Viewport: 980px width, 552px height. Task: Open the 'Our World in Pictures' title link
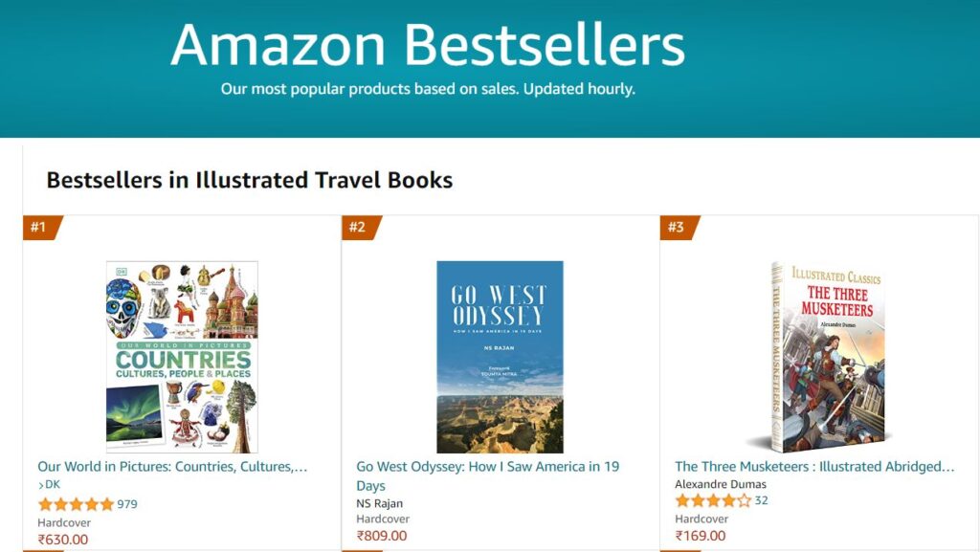pyautogui.click(x=172, y=467)
